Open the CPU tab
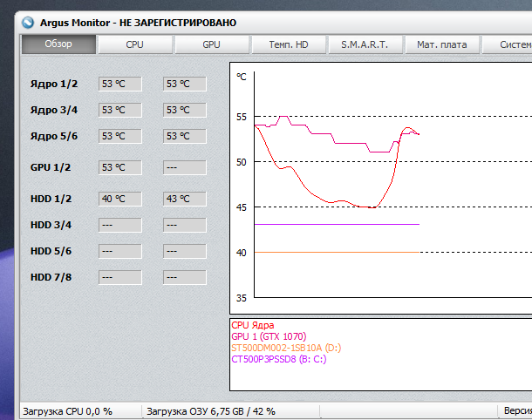Viewport: 532px width, 420px height. (134, 44)
